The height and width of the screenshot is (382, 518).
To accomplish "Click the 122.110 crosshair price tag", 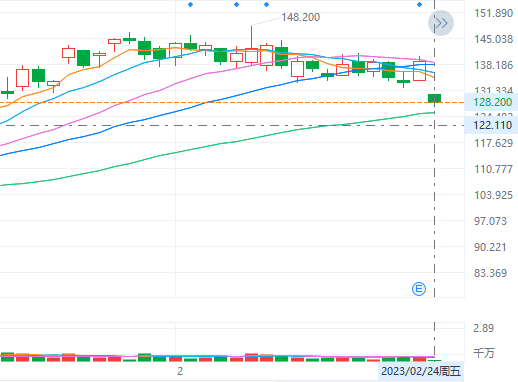I will (x=492, y=125).
